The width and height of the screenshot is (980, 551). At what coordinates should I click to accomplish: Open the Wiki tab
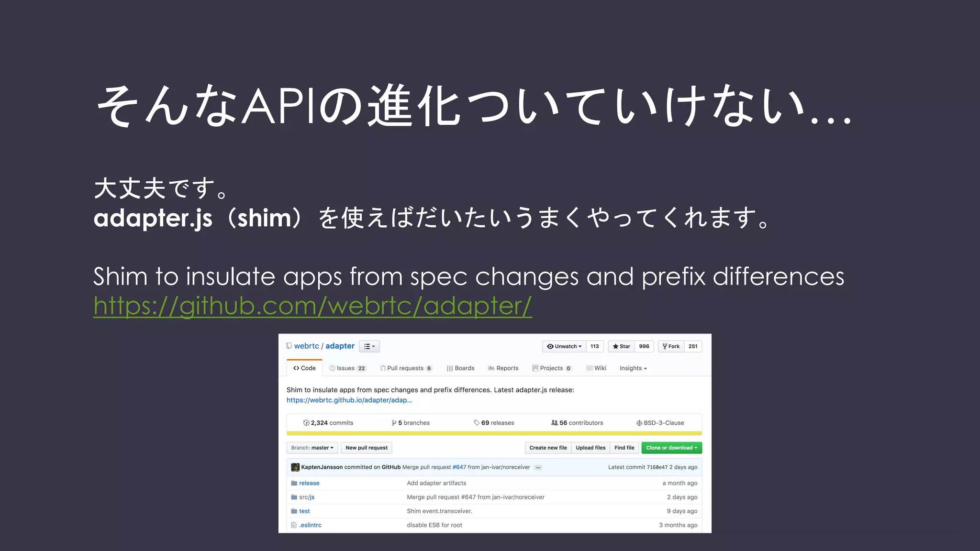pos(596,368)
